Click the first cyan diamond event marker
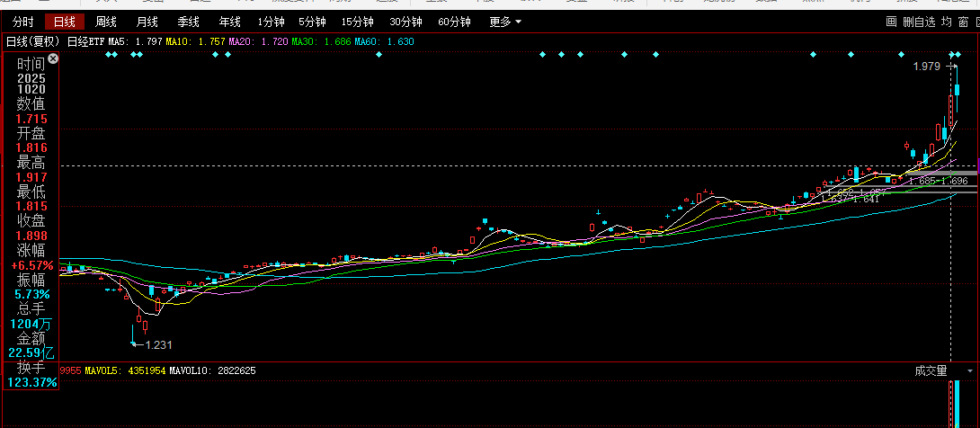Screen dimensions: 980x428 (108, 55)
